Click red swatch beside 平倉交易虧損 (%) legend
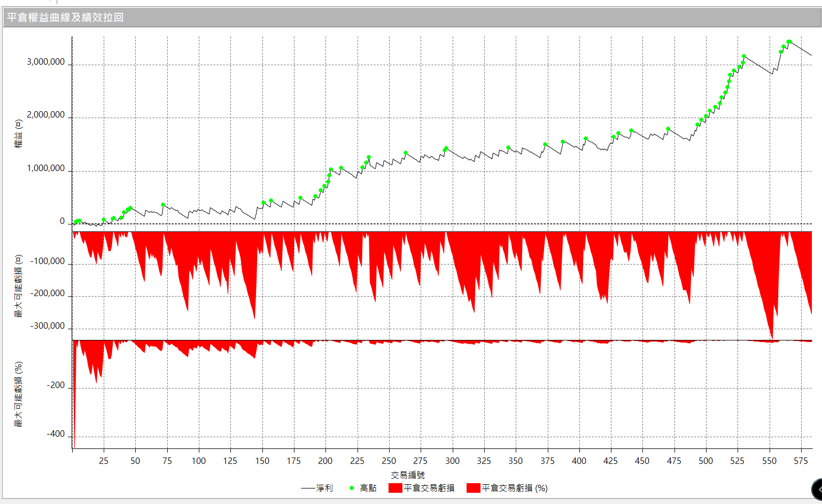The height and width of the screenshot is (504, 822). pos(473,488)
